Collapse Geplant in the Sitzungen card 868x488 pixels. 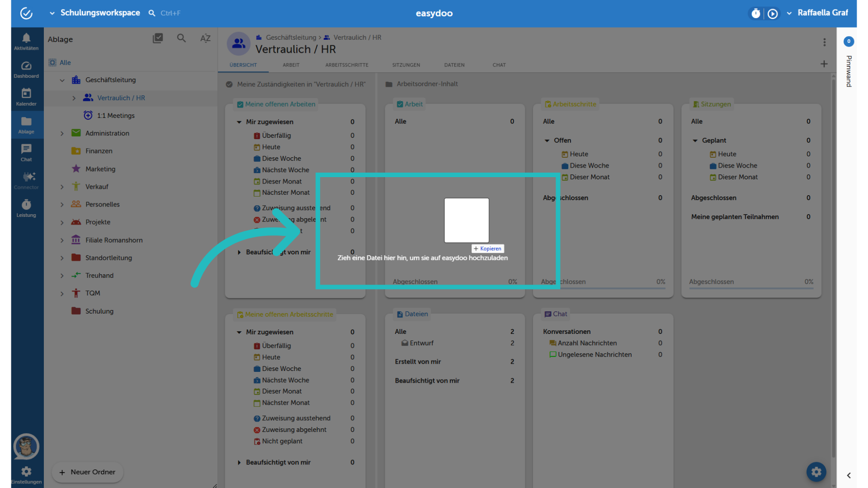click(x=695, y=141)
